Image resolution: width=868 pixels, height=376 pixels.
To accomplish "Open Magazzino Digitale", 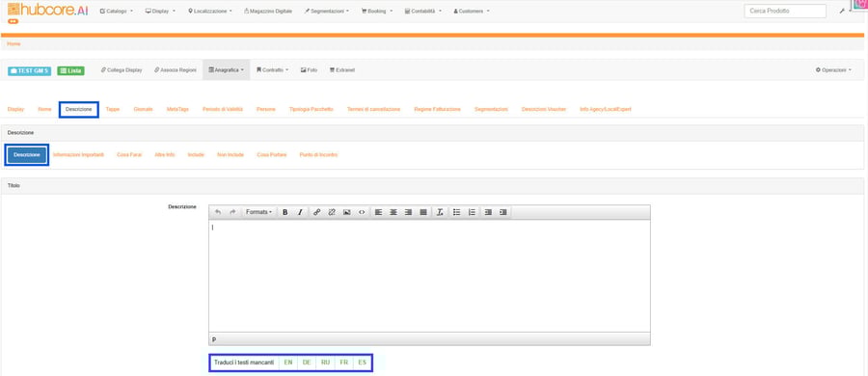I will pos(268,11).
